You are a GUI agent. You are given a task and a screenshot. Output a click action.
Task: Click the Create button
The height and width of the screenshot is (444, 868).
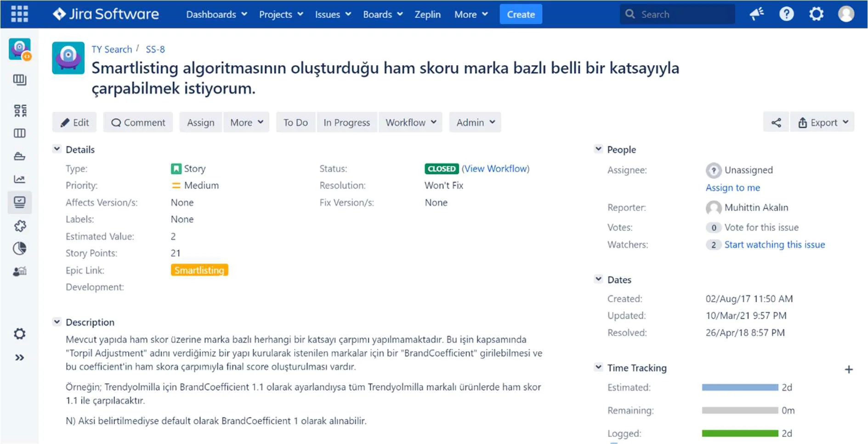[x=521, y=14]
